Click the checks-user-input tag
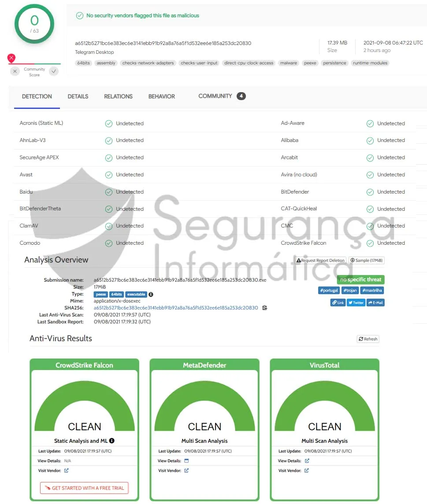Image resolution: width=427 pixels, height=504 pixels. [199, 63]
